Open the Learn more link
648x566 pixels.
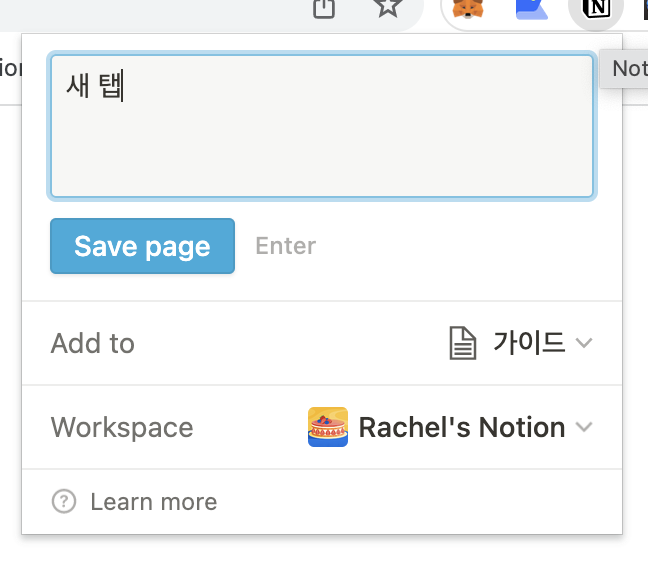click(154, 502)
